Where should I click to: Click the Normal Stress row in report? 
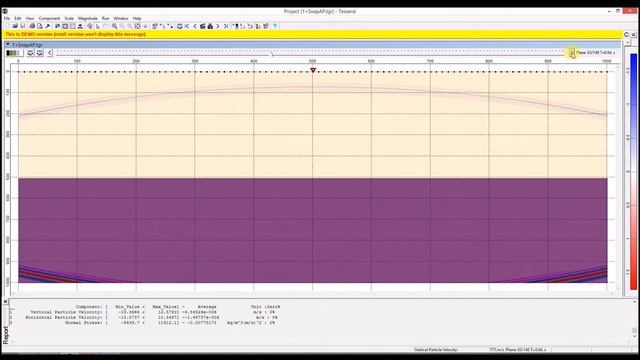coord(170,322)
